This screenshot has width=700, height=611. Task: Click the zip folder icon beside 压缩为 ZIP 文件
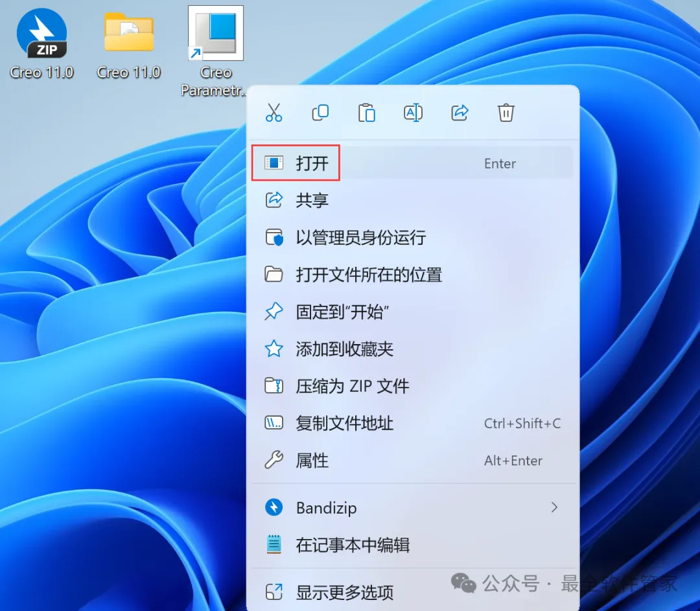click(x=274, y=386)
